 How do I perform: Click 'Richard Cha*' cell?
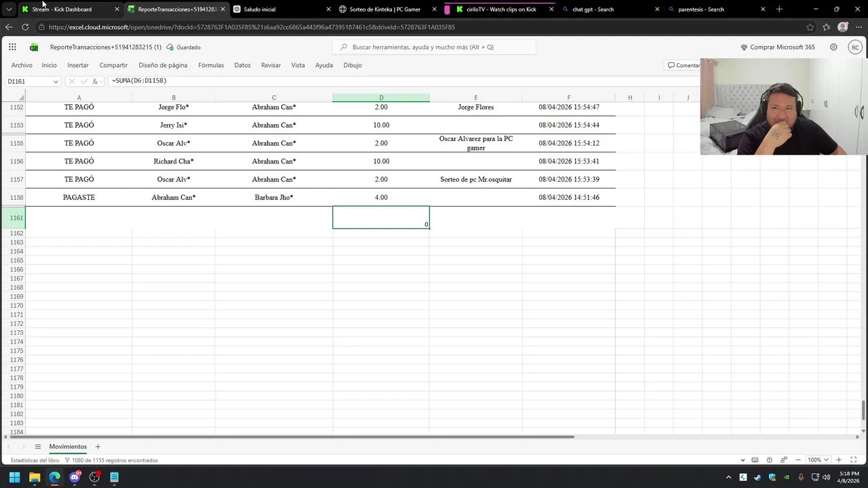click(x=174, y=161)
